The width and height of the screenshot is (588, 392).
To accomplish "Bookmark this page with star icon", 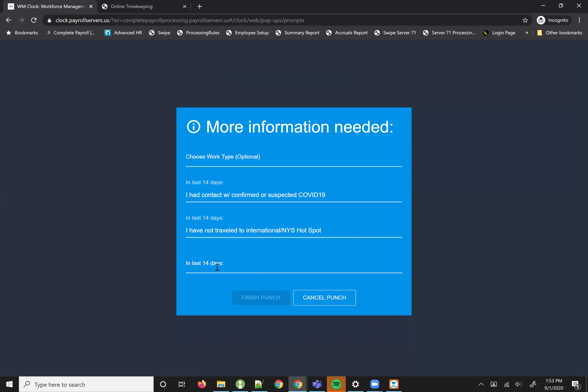I will click(x=525, y=20).
